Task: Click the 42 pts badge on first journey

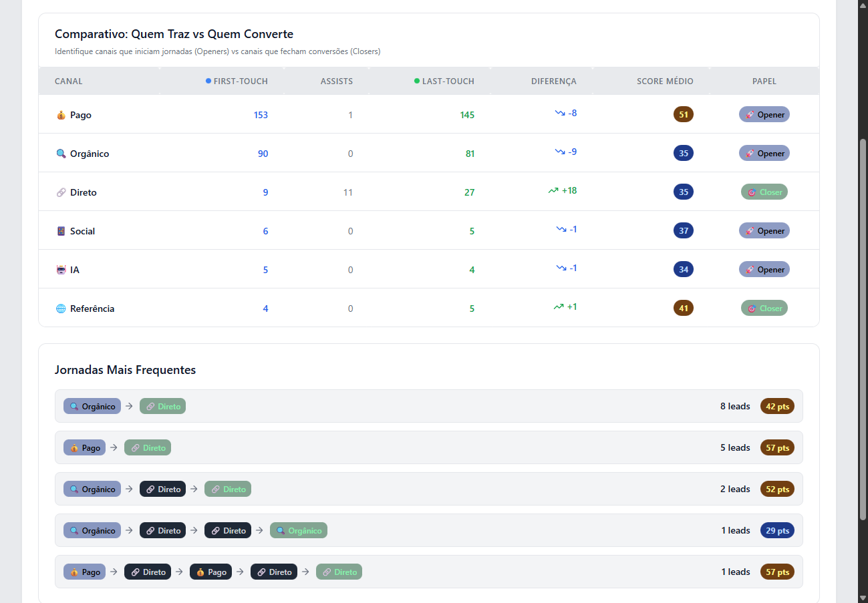Action: coord(777,406)
